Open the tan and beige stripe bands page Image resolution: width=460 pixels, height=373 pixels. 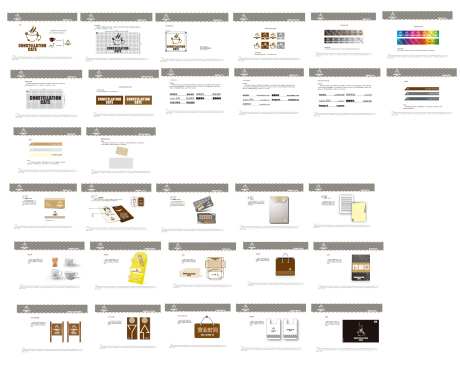(47, 151)
